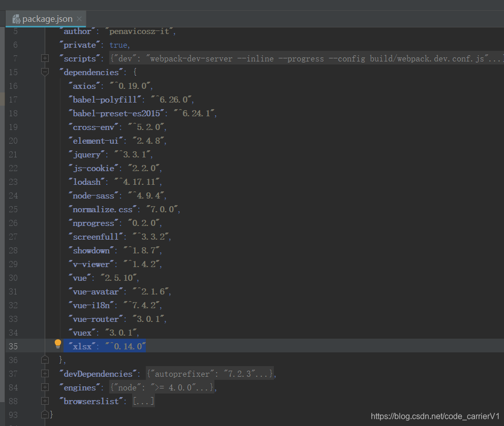This screenshot has width=504, height=426.
Task: Click the "engines" key
Action: click(x=80, y=387)
